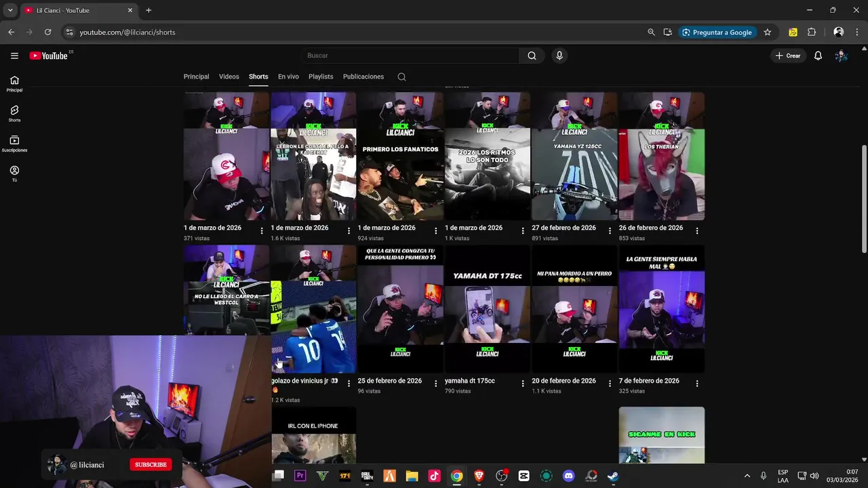Focus the Buscar search field
868x488 pixels.
[410, 56]
